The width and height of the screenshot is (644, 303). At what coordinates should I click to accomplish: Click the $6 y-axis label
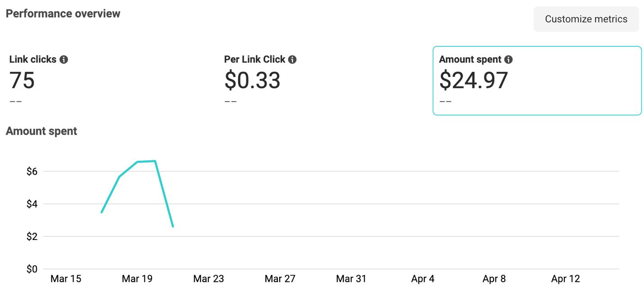pos(32,172)
